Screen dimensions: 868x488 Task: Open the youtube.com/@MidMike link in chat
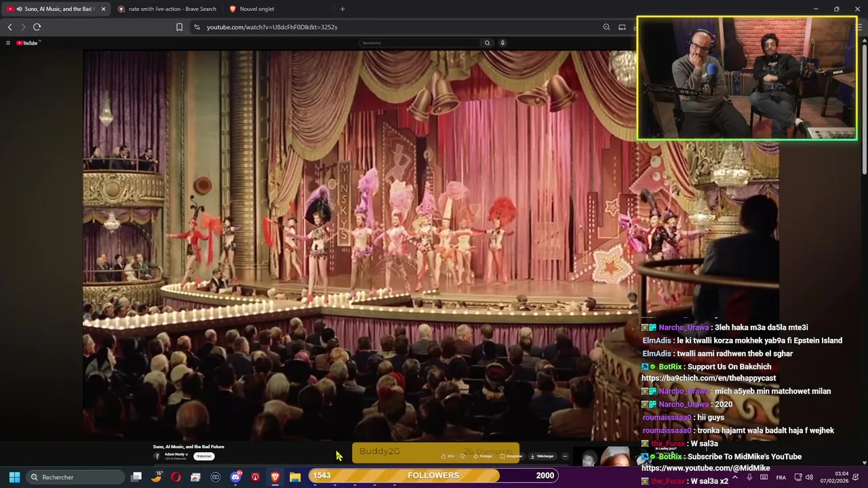pos(706,468)
